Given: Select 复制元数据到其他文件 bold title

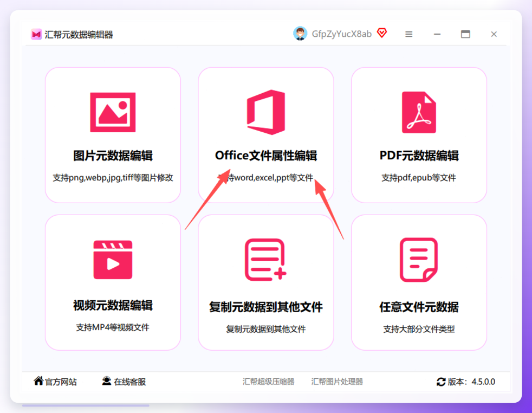Looking at the screenshot, I should pos(266,307).
